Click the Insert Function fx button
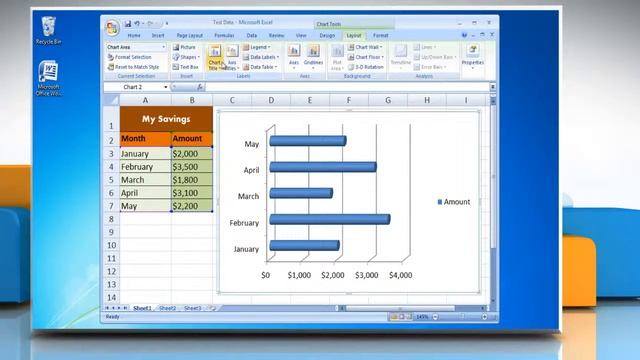Viewport: 640px width, 360px height. 200,87
